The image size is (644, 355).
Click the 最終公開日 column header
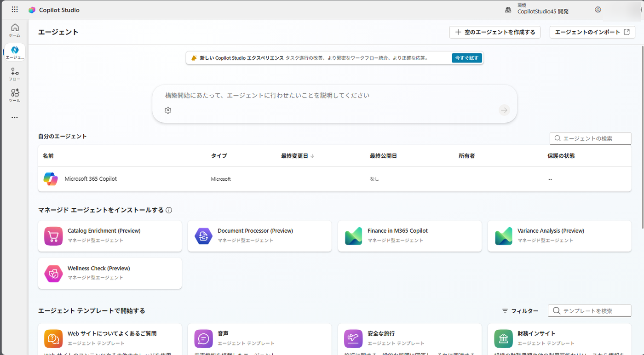(x=383, y=156)
